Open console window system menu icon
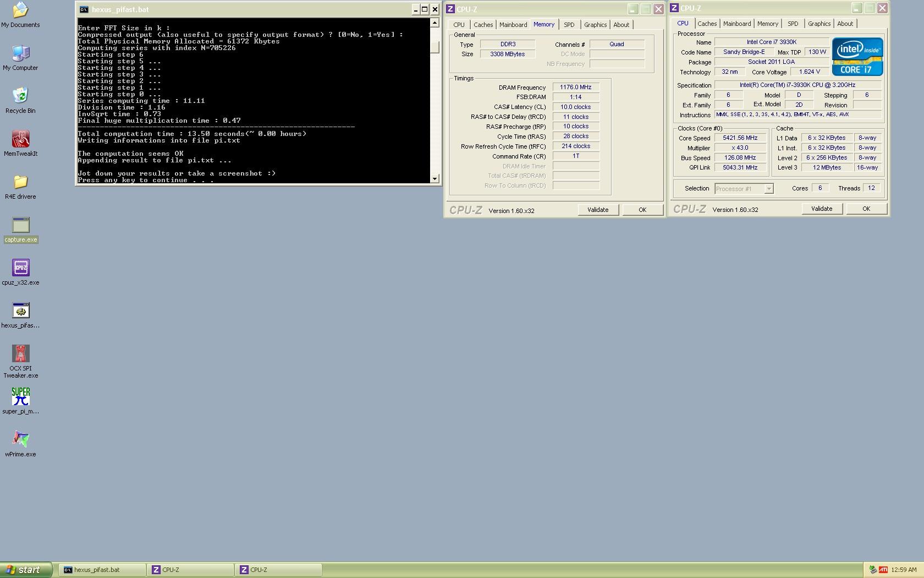This screenshot has height=578, width=924. (x=84, y=9)
